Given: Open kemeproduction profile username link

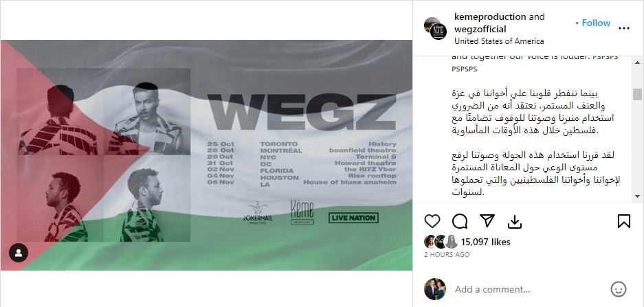Looking at the screenshot, I should click(x=490, y=17).
